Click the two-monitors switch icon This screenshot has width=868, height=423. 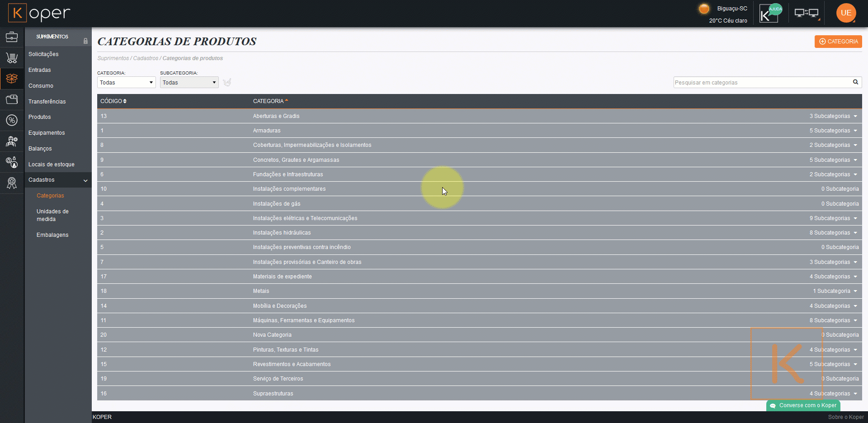coord(807,14)
